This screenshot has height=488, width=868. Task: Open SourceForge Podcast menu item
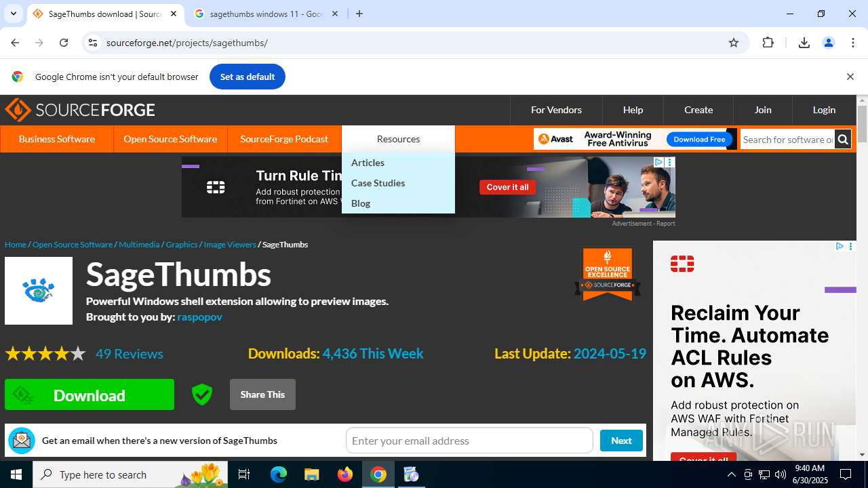pos(284,139)
